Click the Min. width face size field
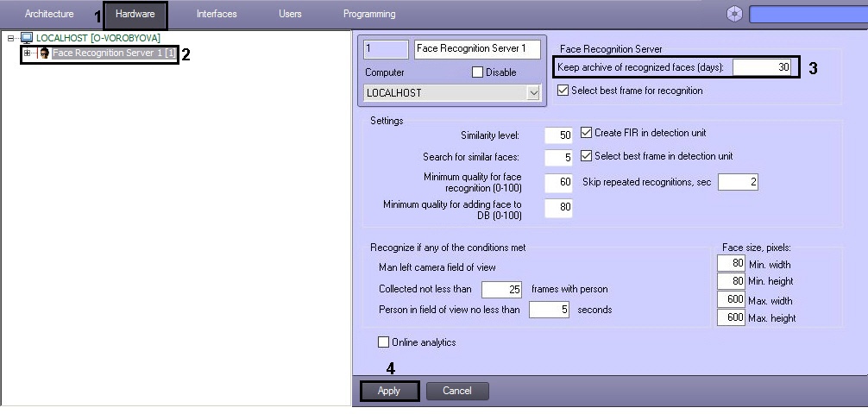 732,263
